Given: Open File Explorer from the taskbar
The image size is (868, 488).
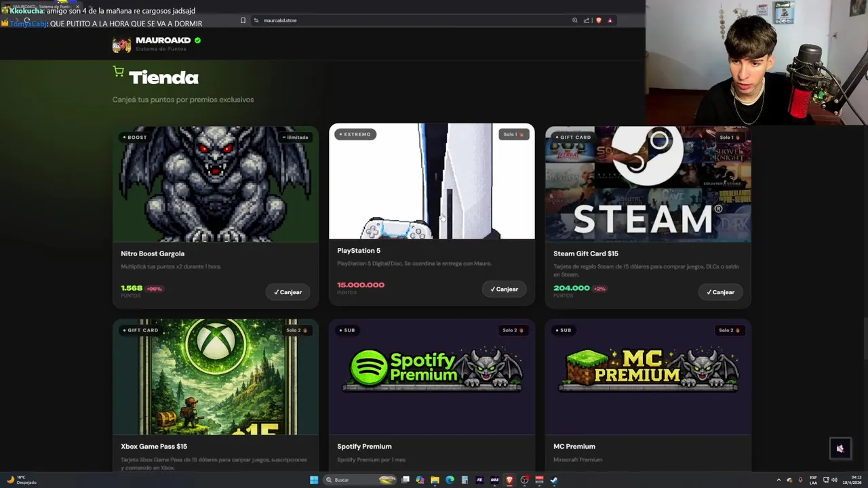Looking at the screenshot, I should tap(435, 480).
